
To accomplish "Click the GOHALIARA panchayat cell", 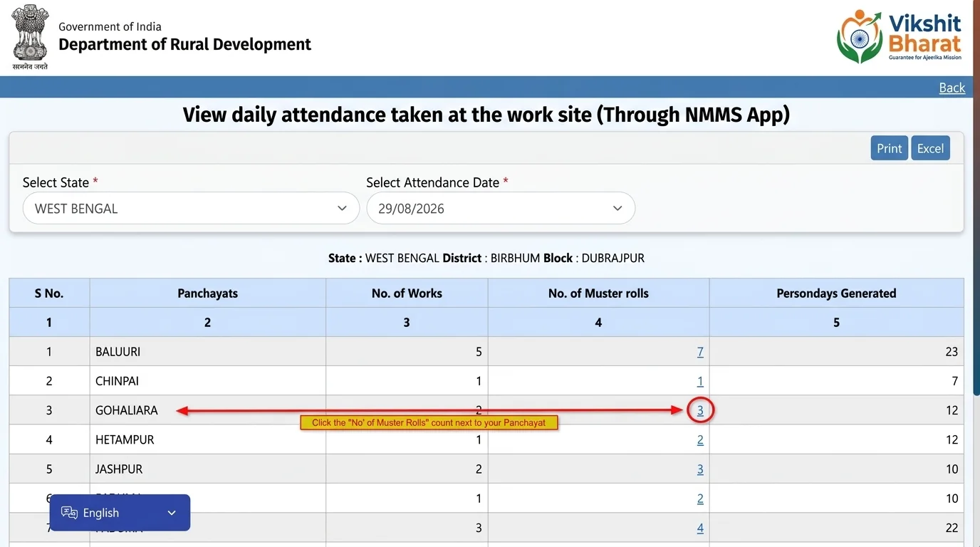I will 208,410.
